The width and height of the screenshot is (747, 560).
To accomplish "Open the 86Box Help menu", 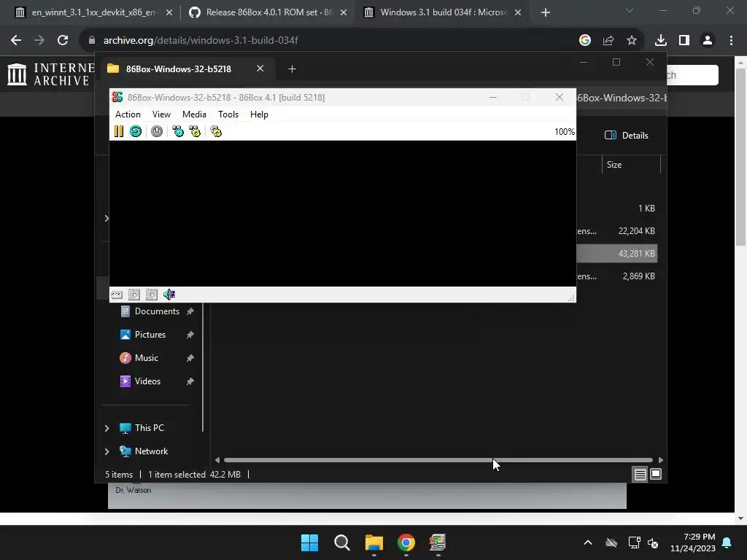I will 259,114.
